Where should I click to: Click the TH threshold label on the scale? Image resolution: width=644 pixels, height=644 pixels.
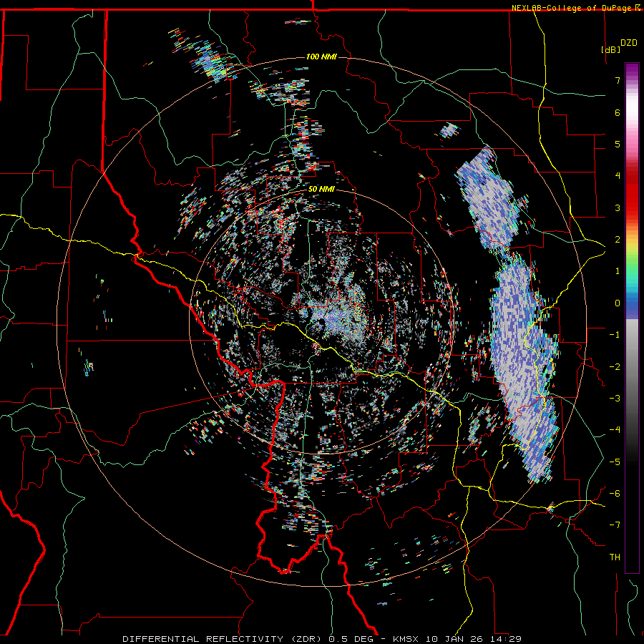click(x=615, y=557)
